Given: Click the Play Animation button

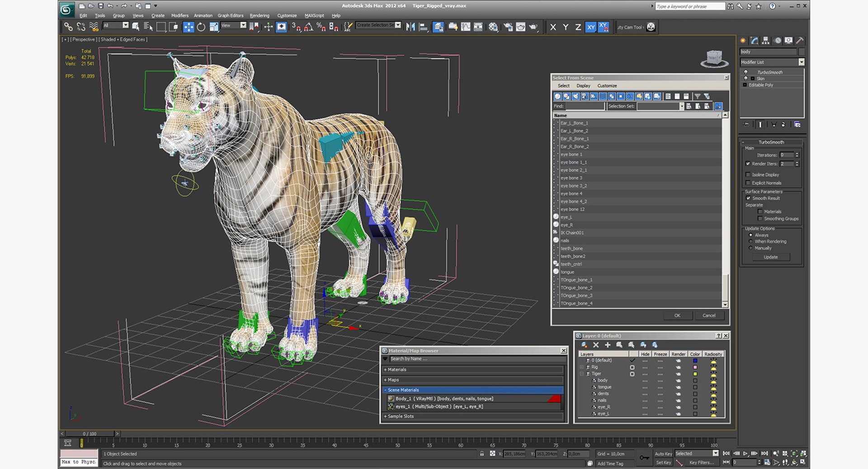Looking at the screenshot, I should [745, 453].
